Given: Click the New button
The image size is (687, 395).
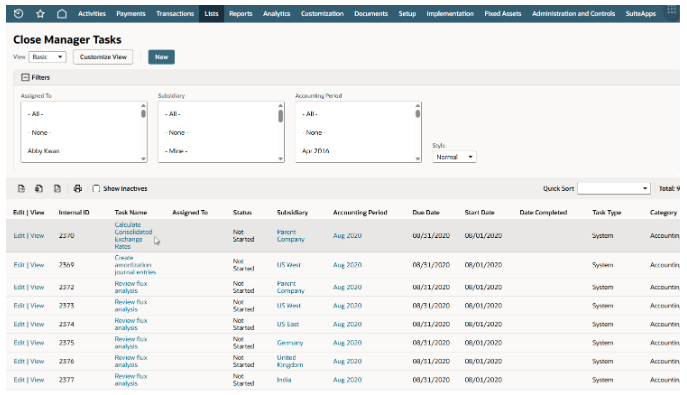Looking at the screenshot, I should [x=161, y=57].
